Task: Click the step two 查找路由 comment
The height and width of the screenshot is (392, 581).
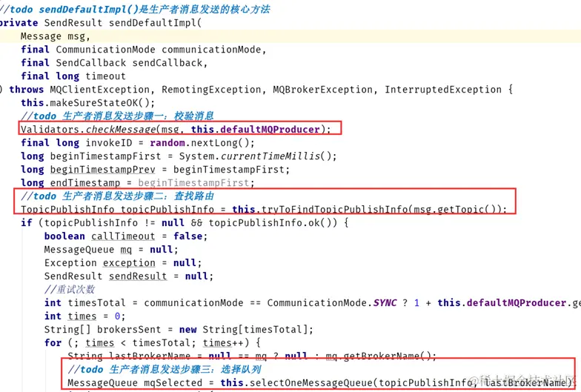Action: [x=117, y=196]
